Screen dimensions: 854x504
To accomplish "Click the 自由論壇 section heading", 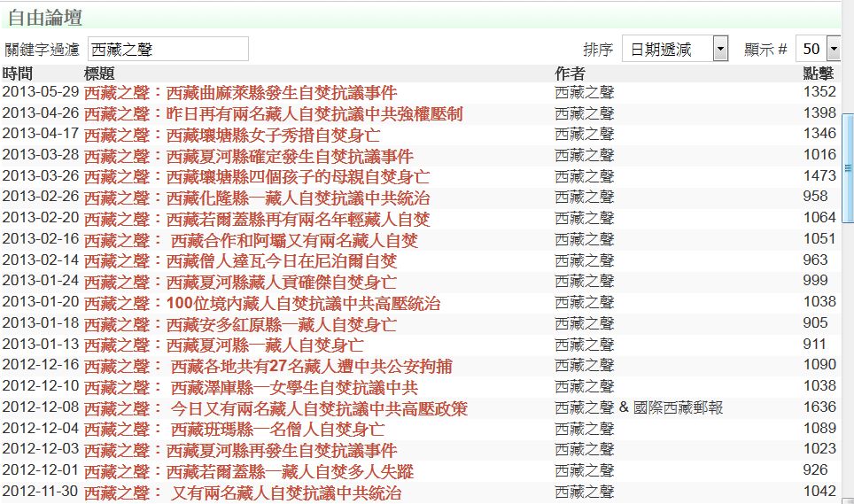I will tap(44, 18).
